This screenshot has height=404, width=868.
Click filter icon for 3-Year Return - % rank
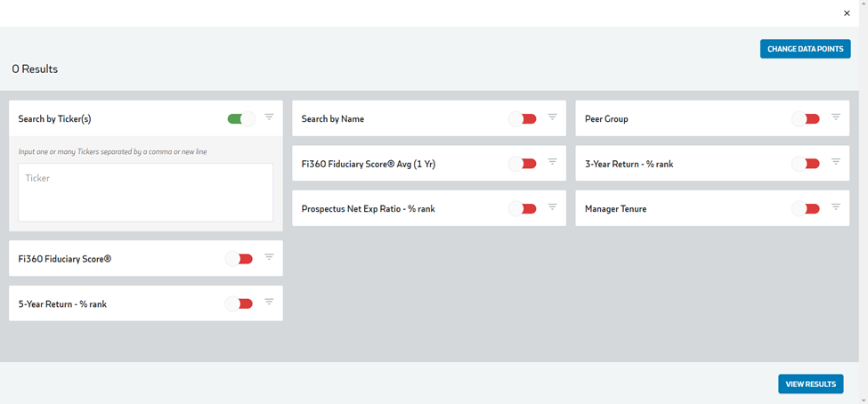836,162
